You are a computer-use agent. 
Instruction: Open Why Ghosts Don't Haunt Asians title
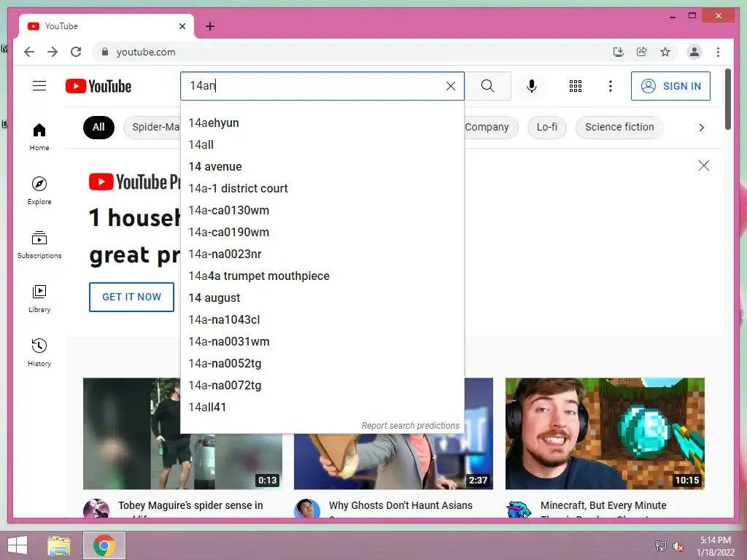(400, 505)
